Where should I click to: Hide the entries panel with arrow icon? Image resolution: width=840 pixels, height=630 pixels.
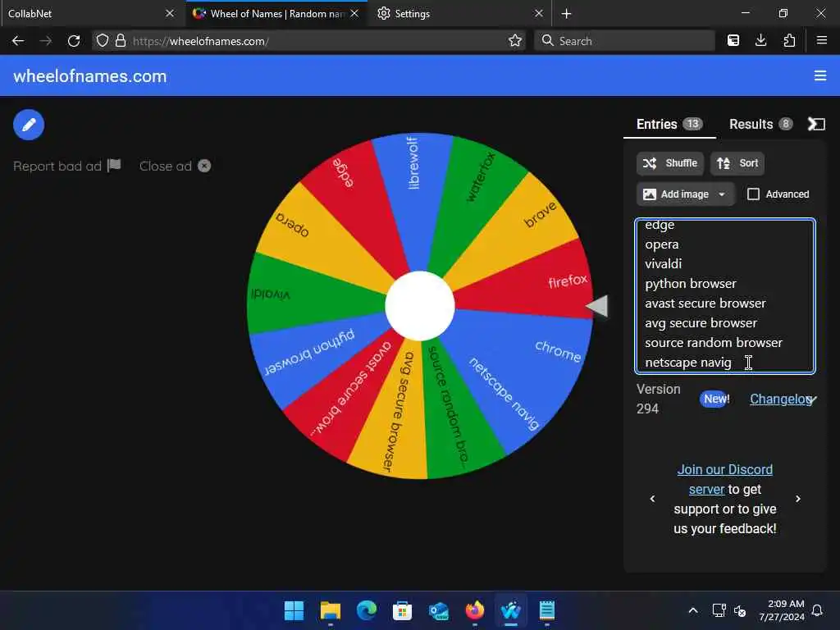(816, 125)
